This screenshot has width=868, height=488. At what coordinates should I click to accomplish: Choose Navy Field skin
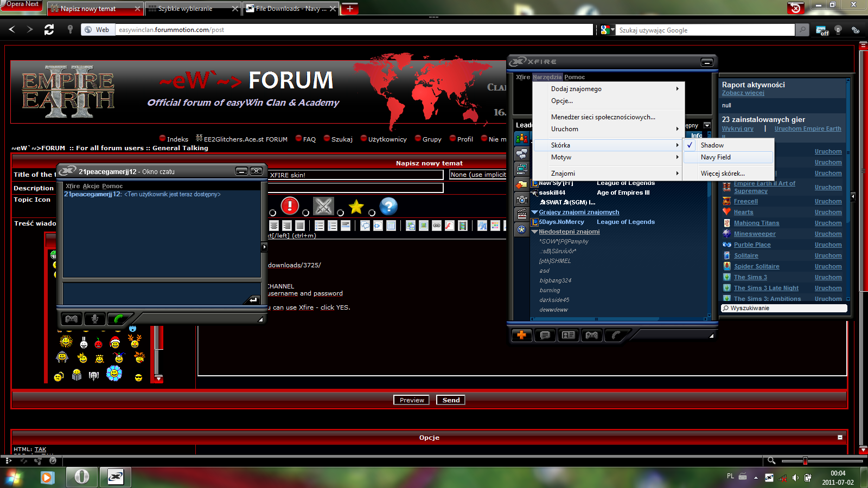pyautogui.click(x=729, y=157)
